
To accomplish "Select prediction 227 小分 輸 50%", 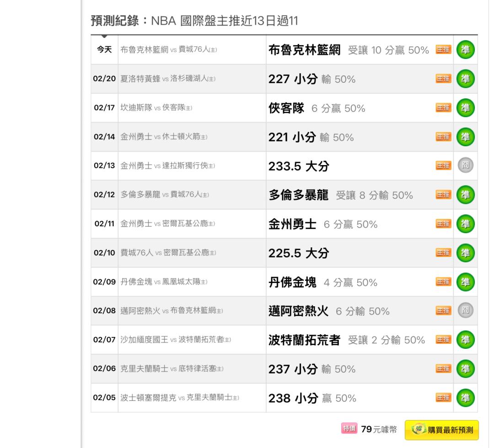I will pyautogui.click(x=312, y=79).
